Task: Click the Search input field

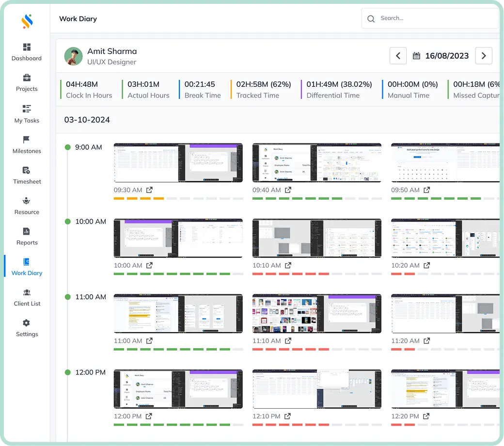Action: pyautogui.click(x=431, y=18)
